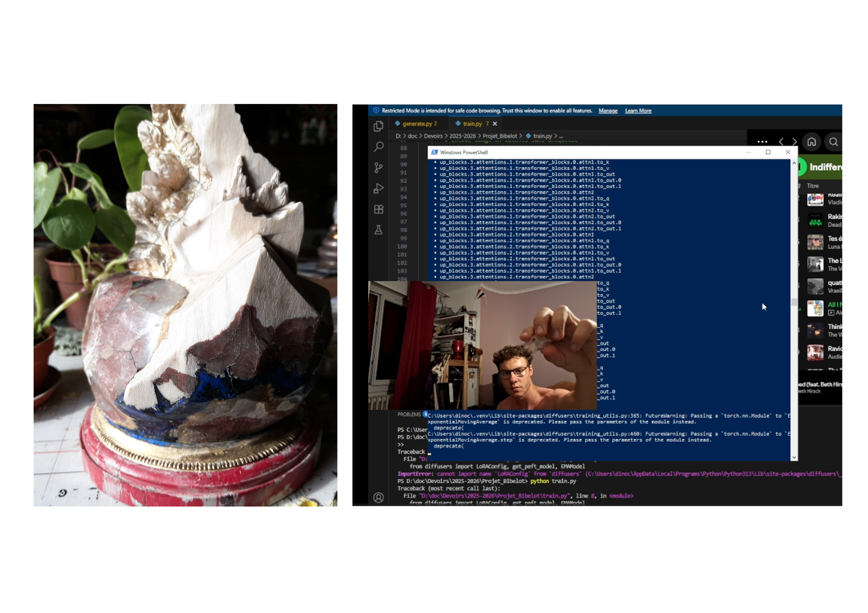Open the Source Control view

(378, 167)
